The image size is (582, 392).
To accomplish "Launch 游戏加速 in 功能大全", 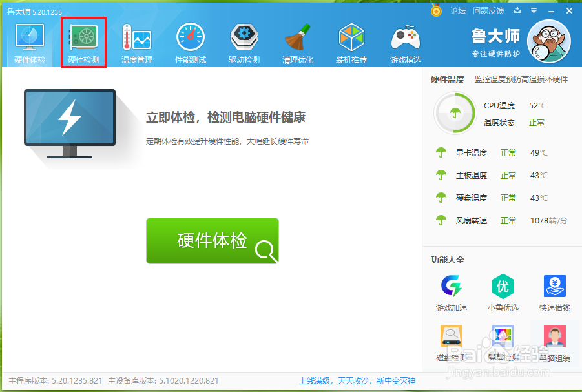I will [451, 285].
